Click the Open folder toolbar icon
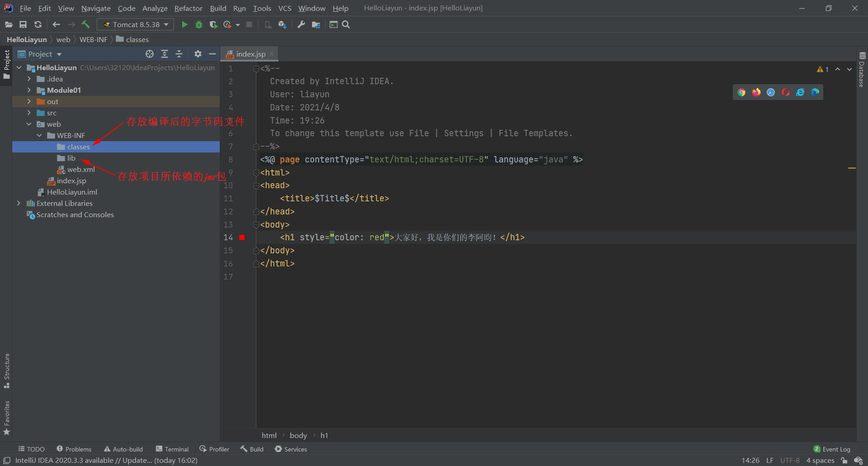Image resolution: width=868 pixels, height=466 pixels. (x=9, y=24)
